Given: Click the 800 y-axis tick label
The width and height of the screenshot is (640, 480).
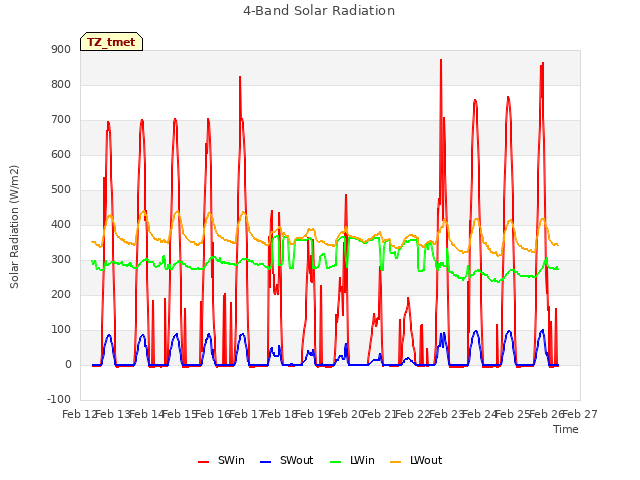Looking at the screenshot, I should (x=61, y=84).
